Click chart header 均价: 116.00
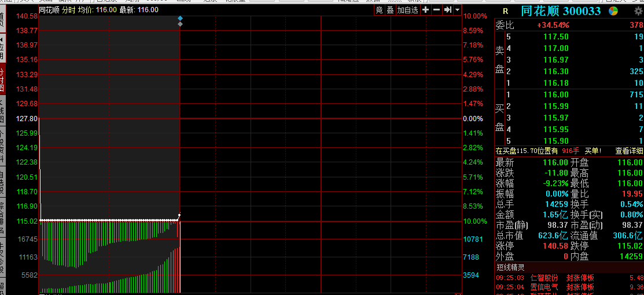The image size is (644, 295). [x=97, y=10]
